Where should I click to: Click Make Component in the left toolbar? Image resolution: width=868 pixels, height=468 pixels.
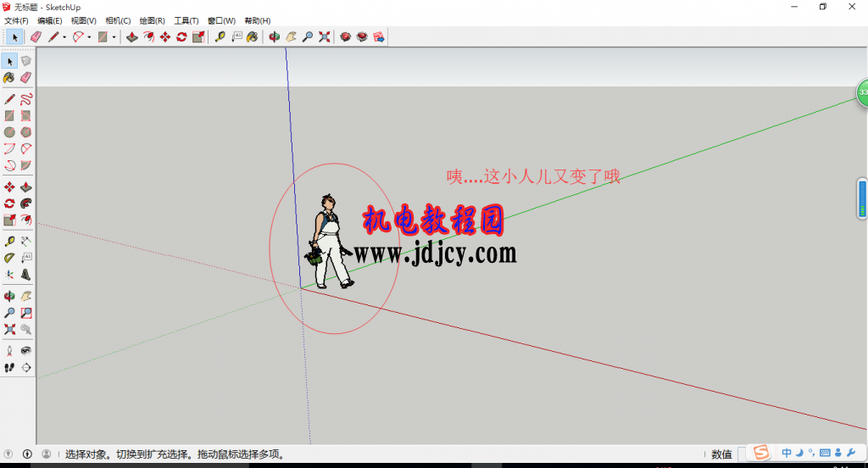26,61
